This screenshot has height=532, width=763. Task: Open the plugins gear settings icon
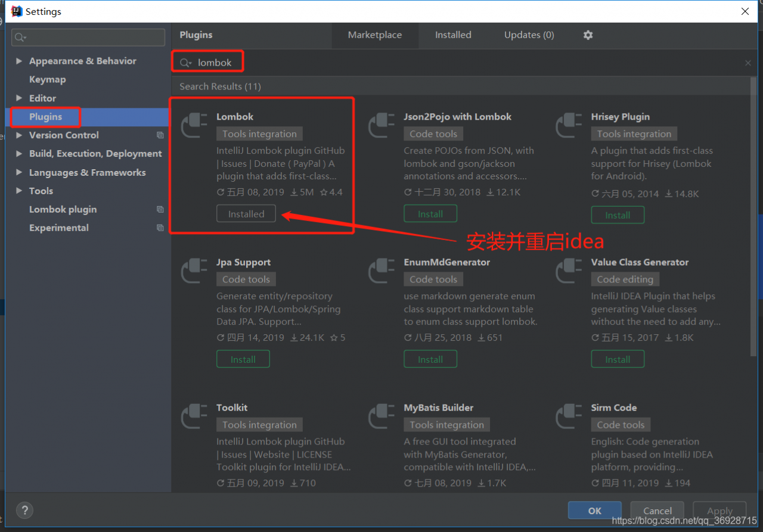pos(588,35)
